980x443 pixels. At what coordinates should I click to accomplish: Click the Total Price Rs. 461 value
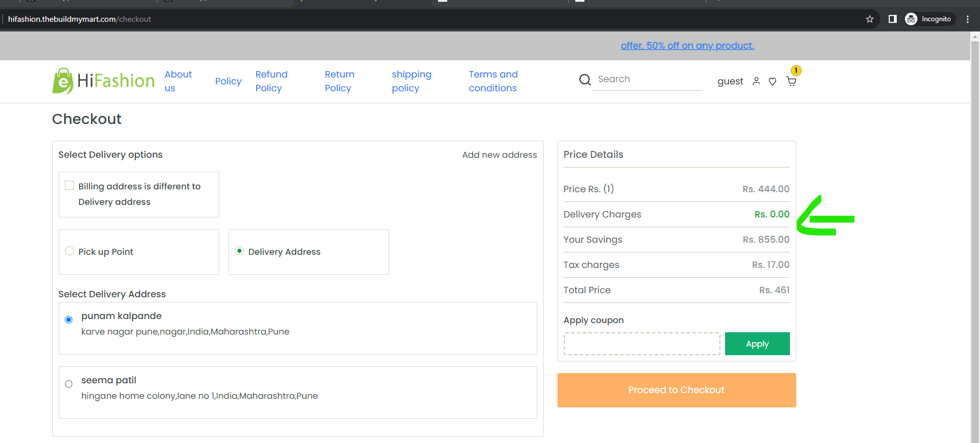tap(774, 290)
